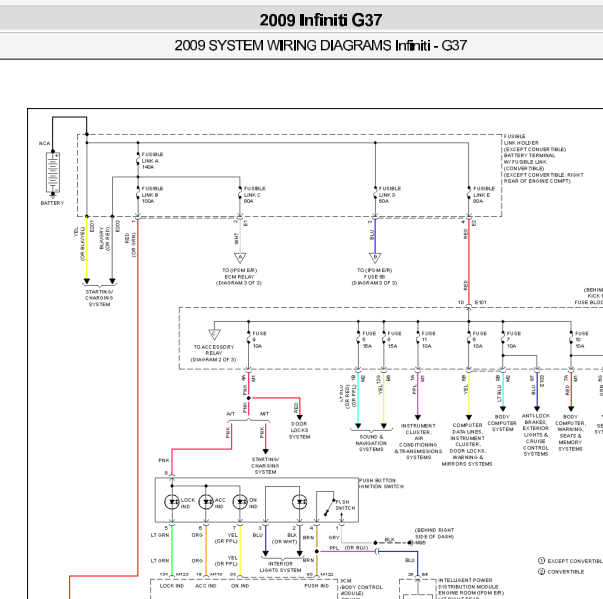Viewport: 603px width, 599px height.
Task: Click the "TO (IPDM E/R) ECM RELAY" note
Action: pyautogui.click(x=239, y=277)
